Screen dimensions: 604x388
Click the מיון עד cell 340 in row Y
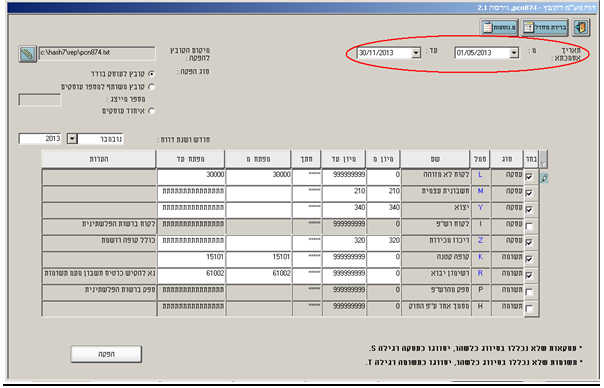click(344, 209)
